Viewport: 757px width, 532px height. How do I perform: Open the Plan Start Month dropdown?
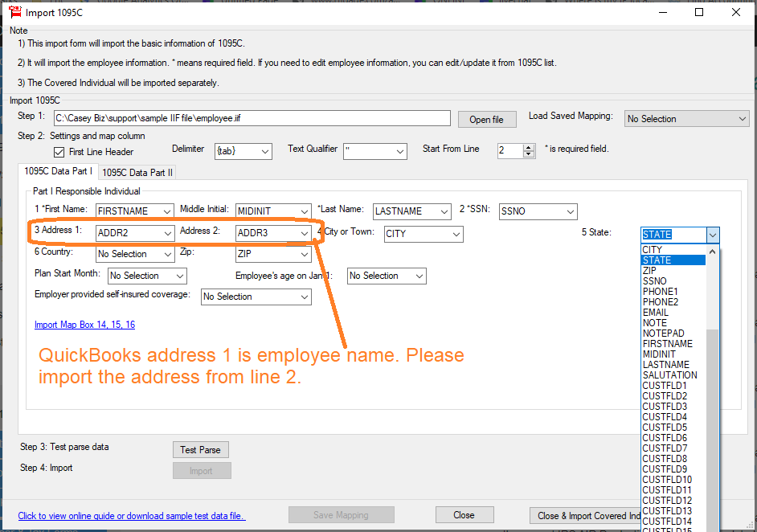180,276
